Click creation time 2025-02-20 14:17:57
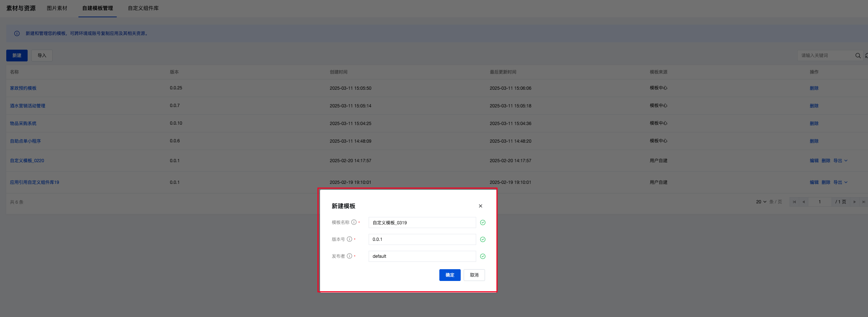This screenshot has height=317, width=868. (x=350, y=161)
